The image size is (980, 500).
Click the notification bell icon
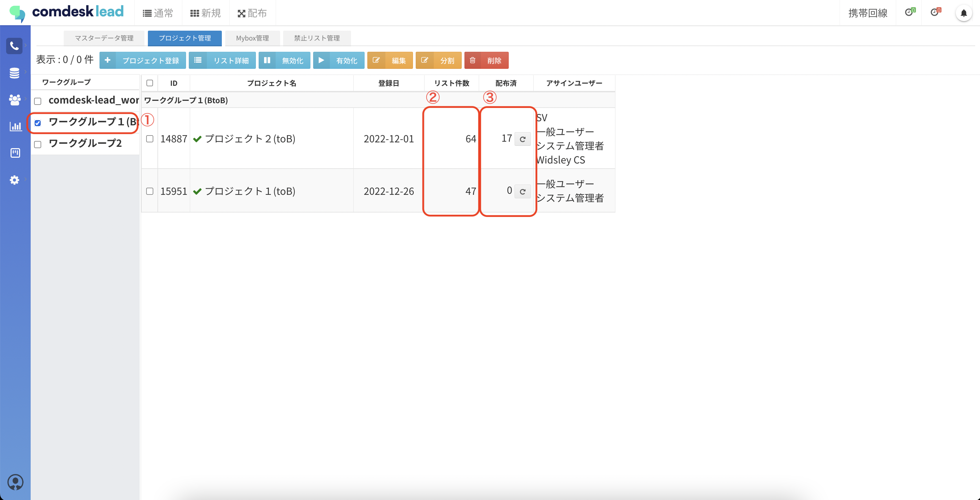963,13
